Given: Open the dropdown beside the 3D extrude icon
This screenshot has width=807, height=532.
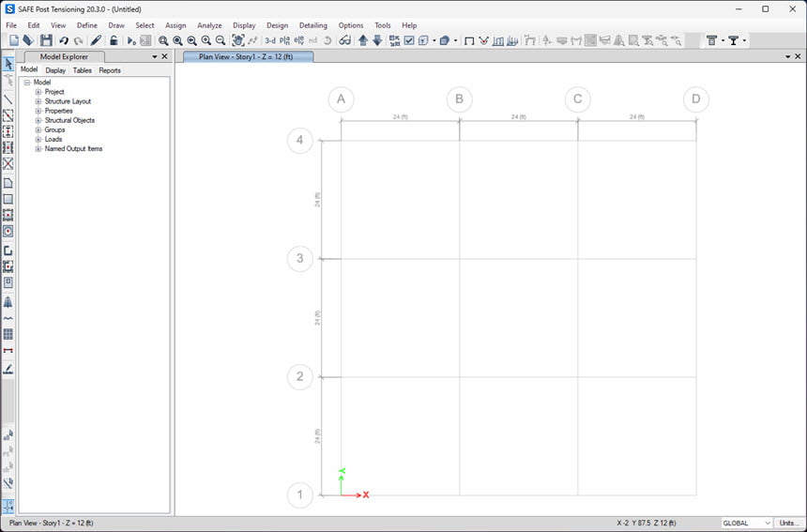Looking at the screenshot, I should (x=455, y=40).
